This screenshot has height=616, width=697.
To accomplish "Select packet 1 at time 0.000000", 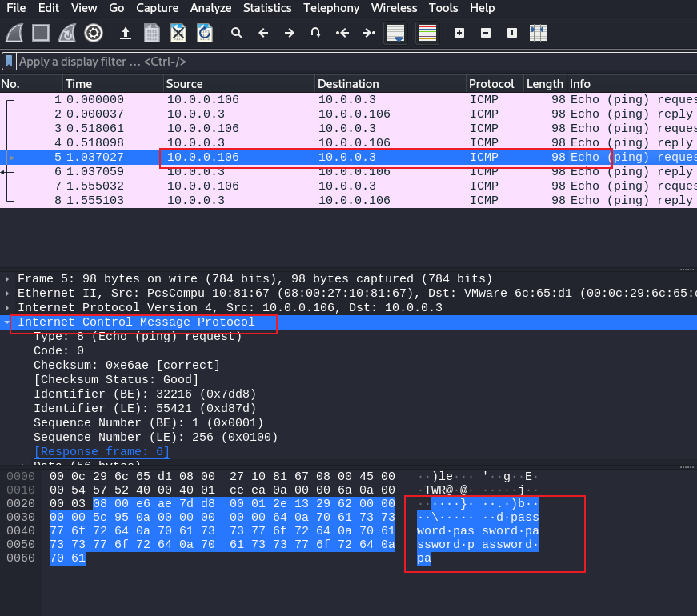I will coord(349,99).
